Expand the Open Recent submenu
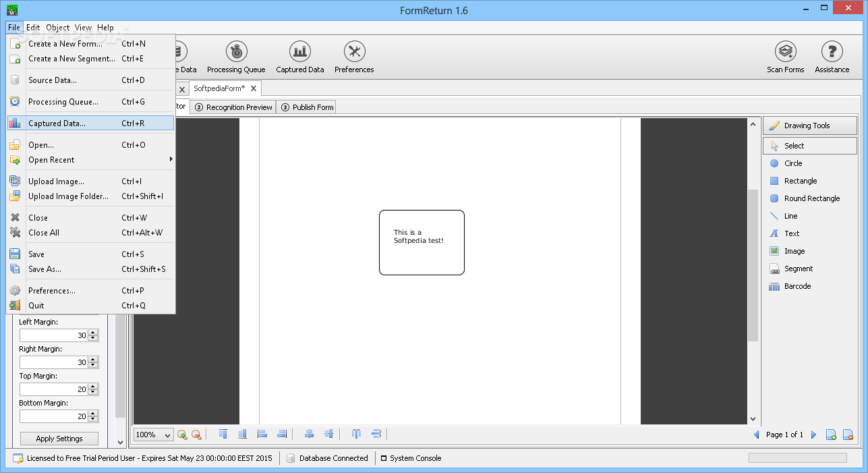This screenshot has width=868, height=473. [x=90, y=160]
